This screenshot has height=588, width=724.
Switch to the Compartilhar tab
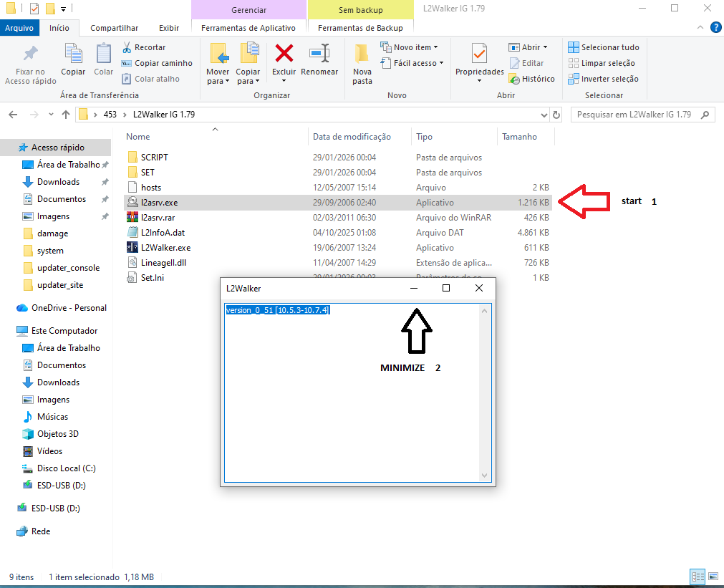tap(114, 28)
